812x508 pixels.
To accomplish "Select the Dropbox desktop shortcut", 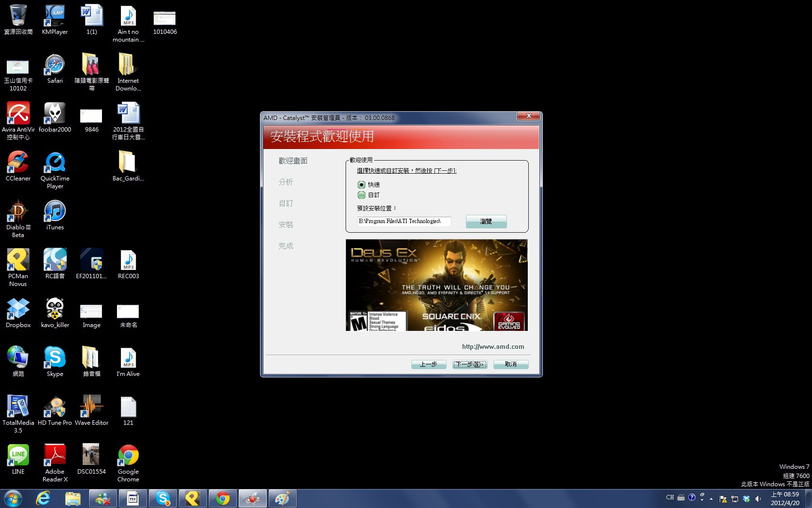I will [x=18, y=313].
